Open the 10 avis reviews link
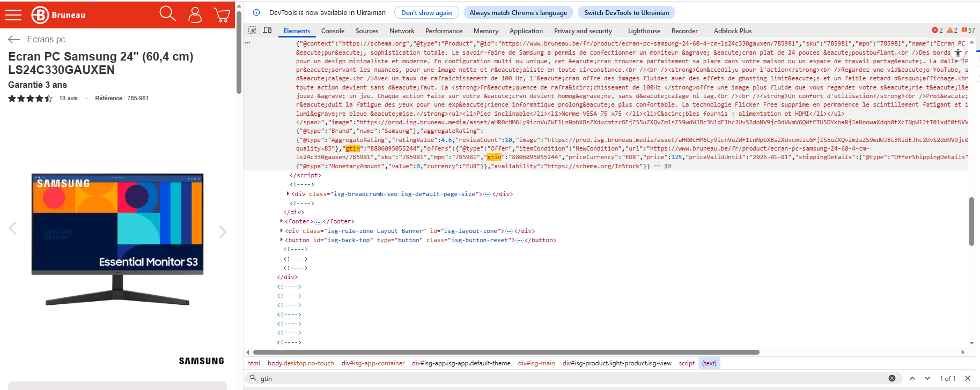The image size is (980, 390). 68,98
